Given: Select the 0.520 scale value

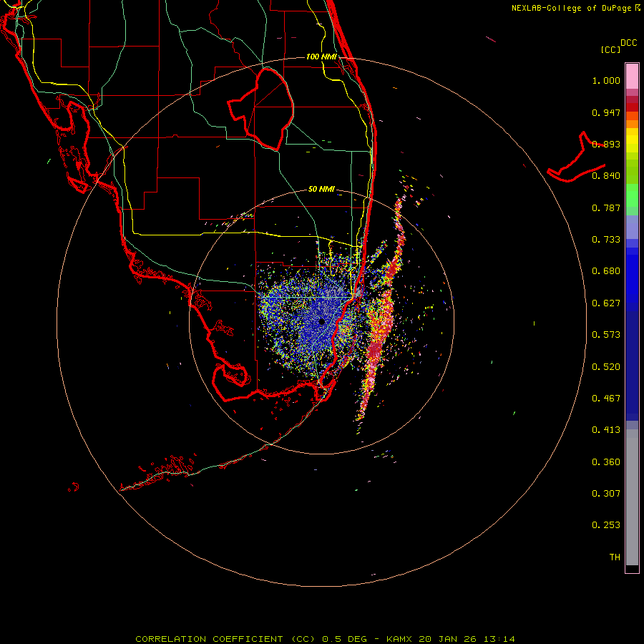Looking at the screenshot, I should click(606, 367).
